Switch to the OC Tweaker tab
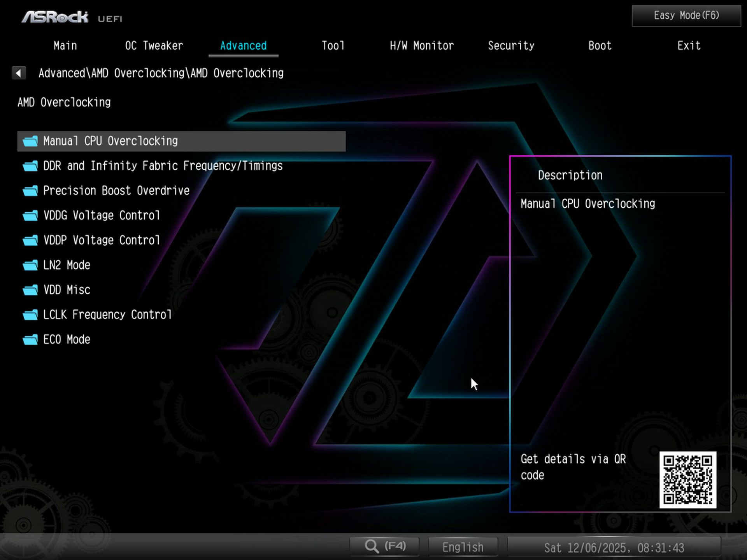 154,45
